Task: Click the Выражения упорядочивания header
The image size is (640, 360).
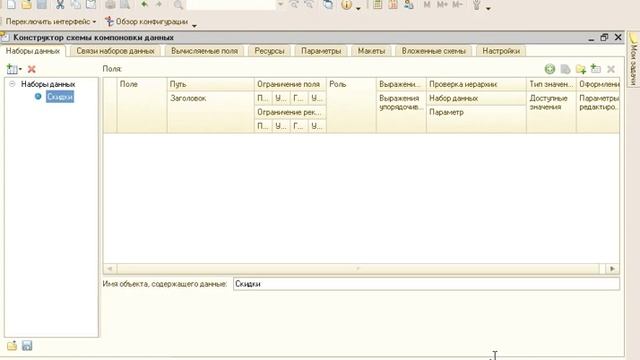Action: pyautogui.click(x=401, y=112)
